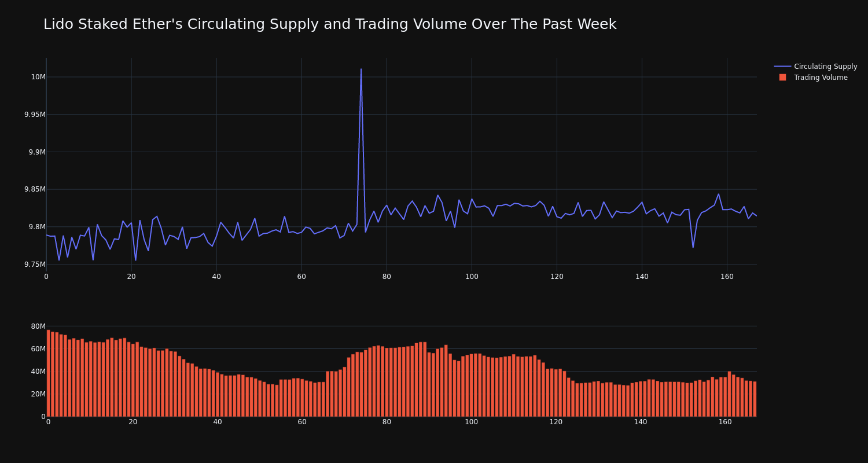The image size is (868, 463).
Task: Click the 60M volume axis label
Action: point(38,349)
